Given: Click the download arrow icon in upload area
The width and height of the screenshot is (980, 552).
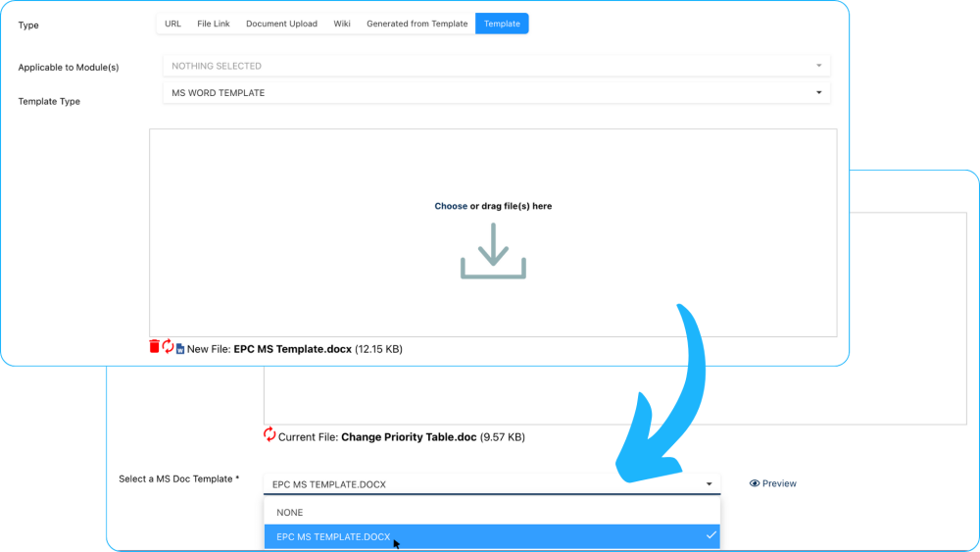Looking at the screenshot, I should pos(493,251).
